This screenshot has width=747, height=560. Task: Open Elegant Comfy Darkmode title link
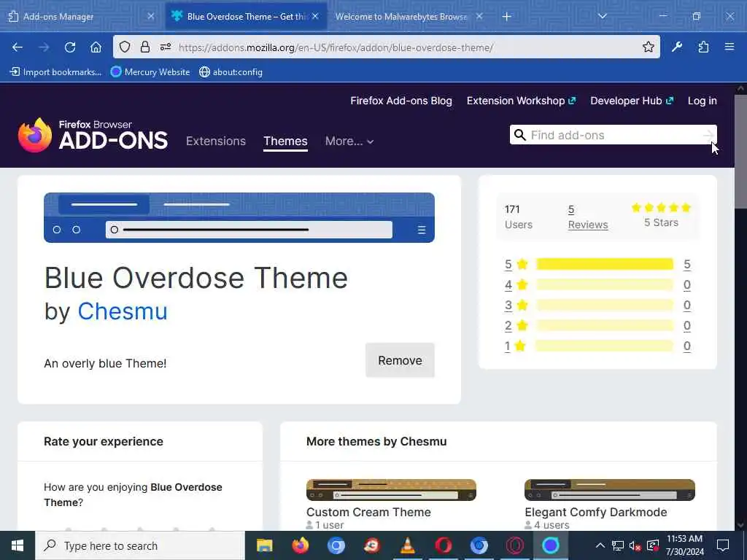point(595,513)
